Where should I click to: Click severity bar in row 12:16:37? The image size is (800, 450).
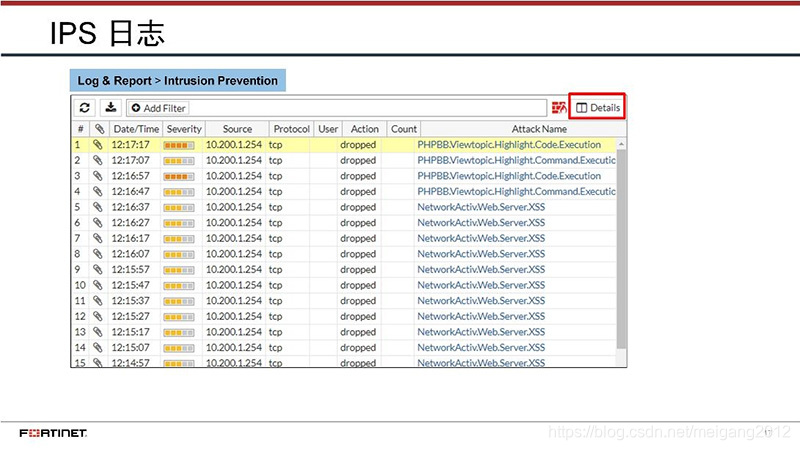click(x=179, y=208)
